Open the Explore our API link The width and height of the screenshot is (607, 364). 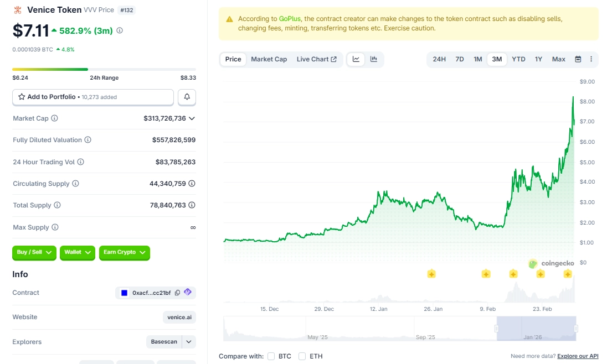(x=578, y=356)
